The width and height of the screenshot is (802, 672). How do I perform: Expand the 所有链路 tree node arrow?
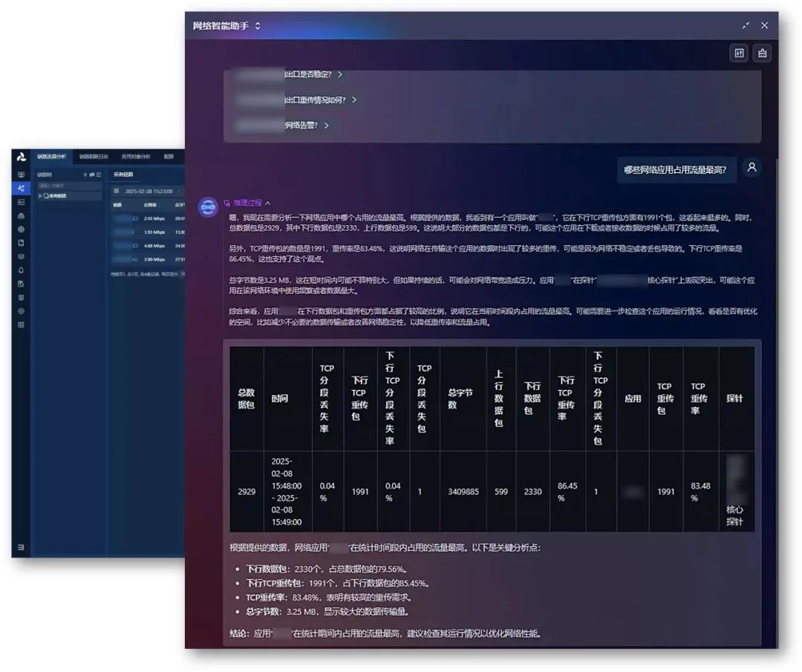pos(40,196)
